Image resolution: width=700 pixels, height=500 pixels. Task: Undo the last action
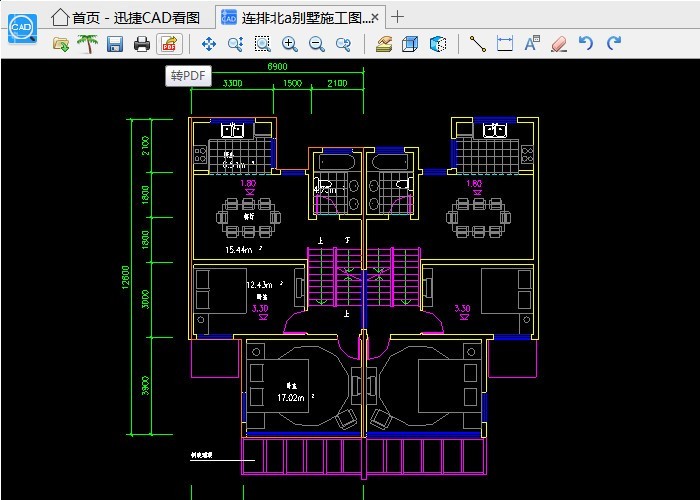pyautogui.click(x=586, y=44)
